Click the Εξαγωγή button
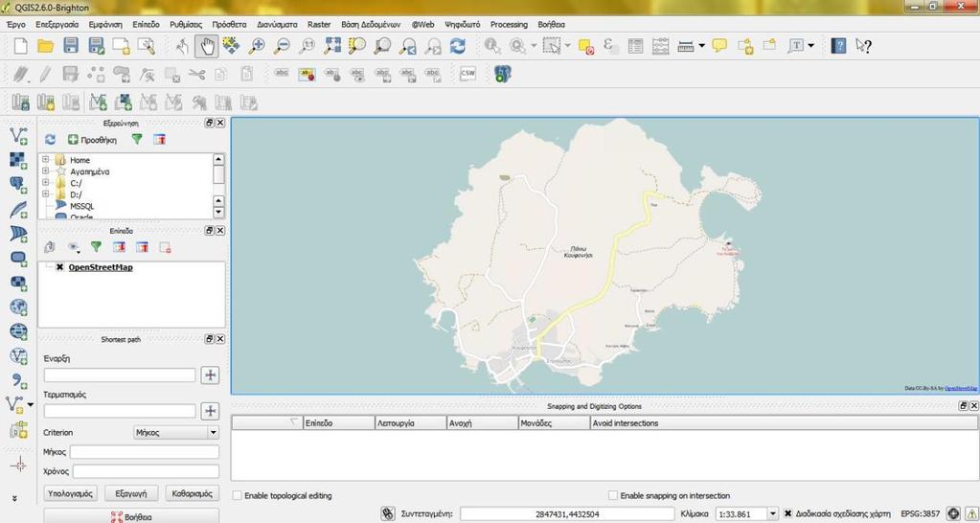980x523 pixels. [131, 493]
